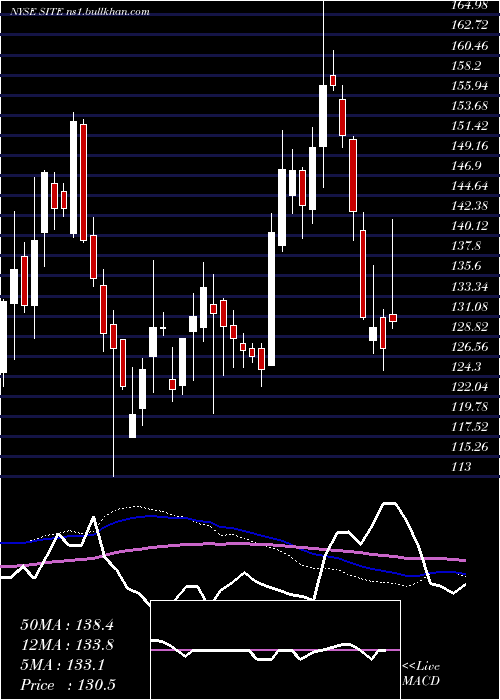Screen dimensions: 500x700
Task: Select the 151.42 price axis label
Action: (x=470, y=125)
